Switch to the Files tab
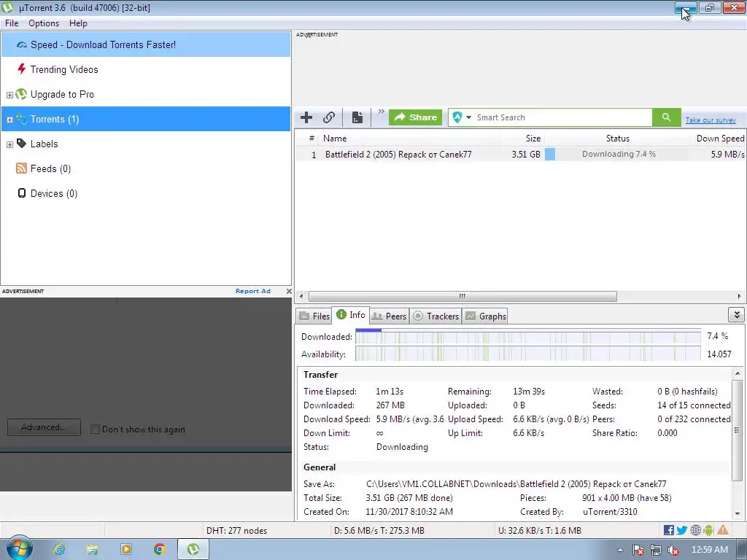The image size is (747, 560). click(314, 316)
